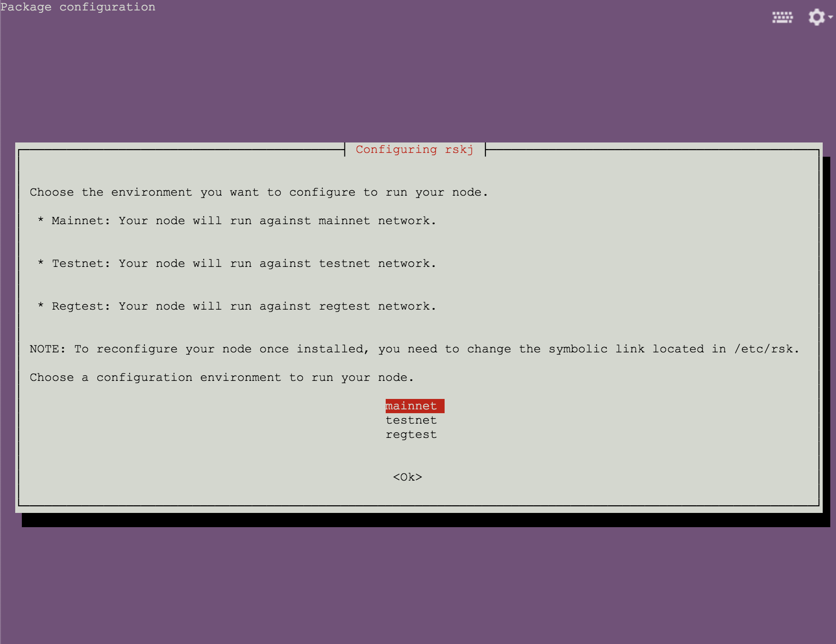Click the NOTE about reconfiguring your node
The image size is (836, 644).
point(414,349)
